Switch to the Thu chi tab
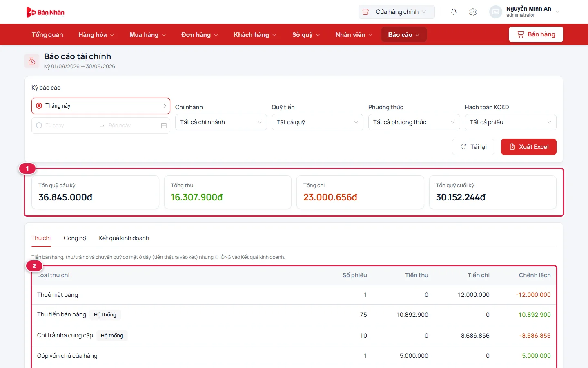 (x=41, y=238)
